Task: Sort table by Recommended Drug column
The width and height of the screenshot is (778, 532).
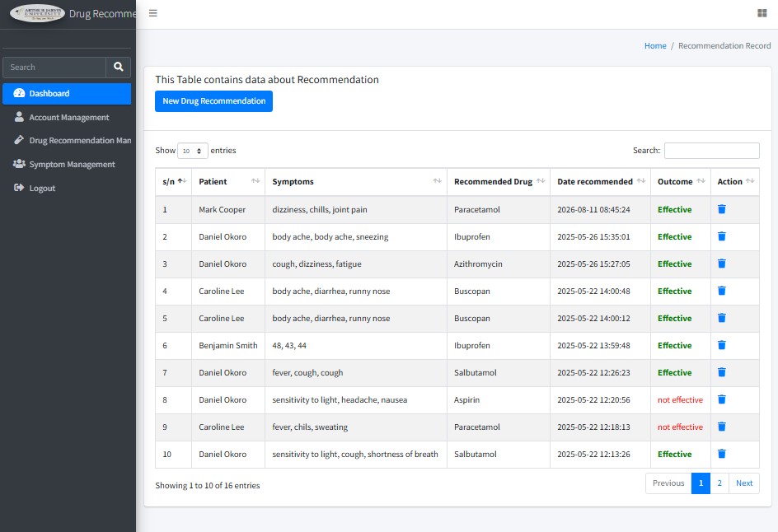Action: [499, 182]
